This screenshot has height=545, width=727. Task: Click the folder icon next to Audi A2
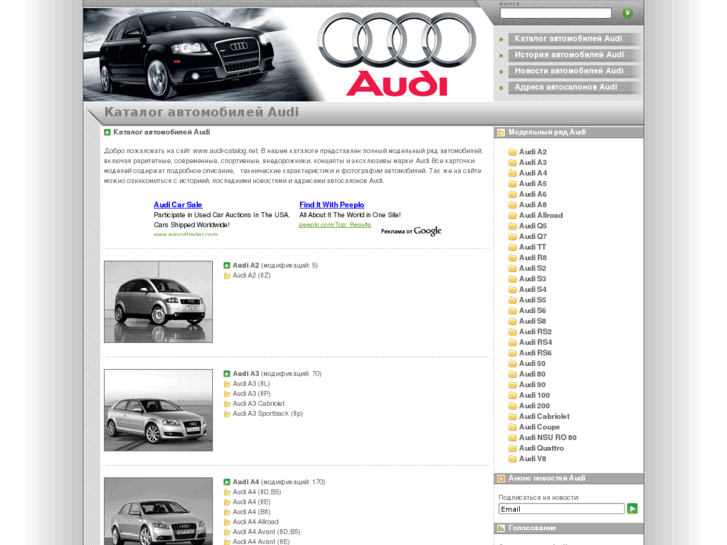point(512,152)
